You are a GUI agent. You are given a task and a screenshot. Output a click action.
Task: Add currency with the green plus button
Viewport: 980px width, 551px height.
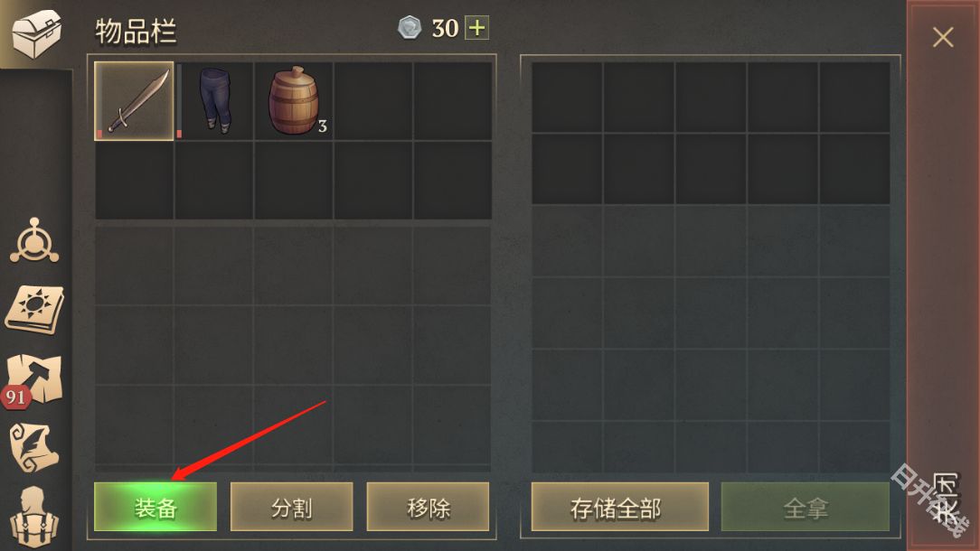coord(476,28)
